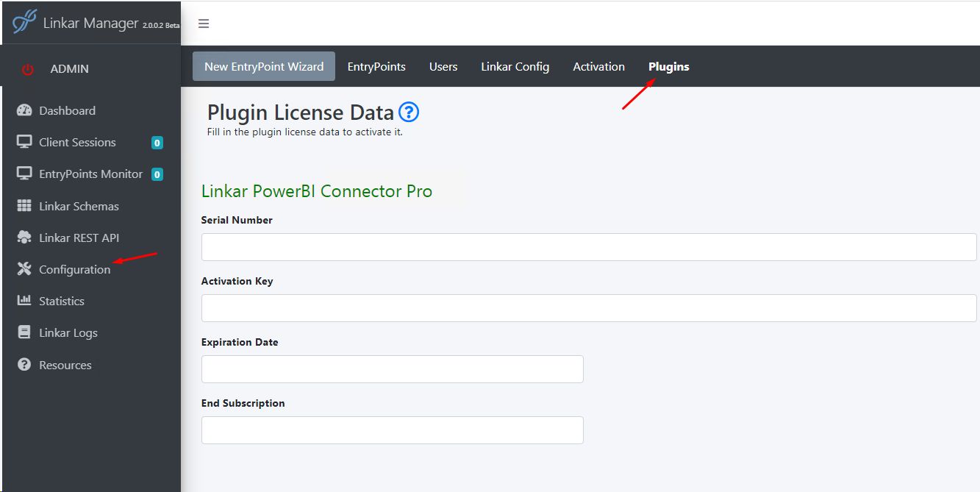The width and height of the screenshot is (980, 492).
Task: Click the Resources question mark icon
Action: coord(24,365)
